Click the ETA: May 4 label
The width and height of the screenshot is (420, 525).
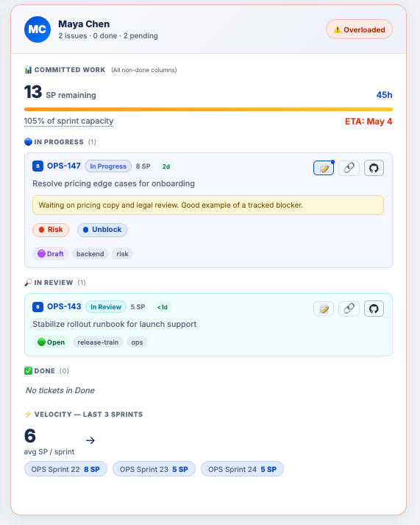coord(369,121)
